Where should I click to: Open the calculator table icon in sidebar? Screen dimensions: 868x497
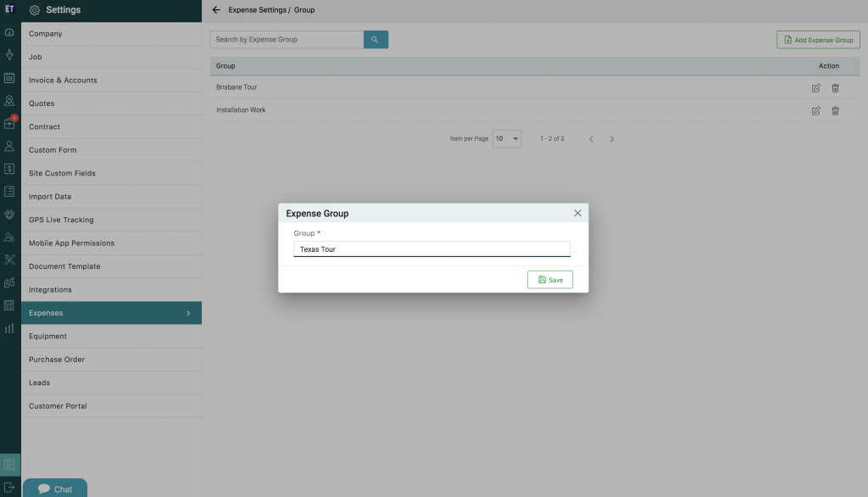[x=9, y=305]
